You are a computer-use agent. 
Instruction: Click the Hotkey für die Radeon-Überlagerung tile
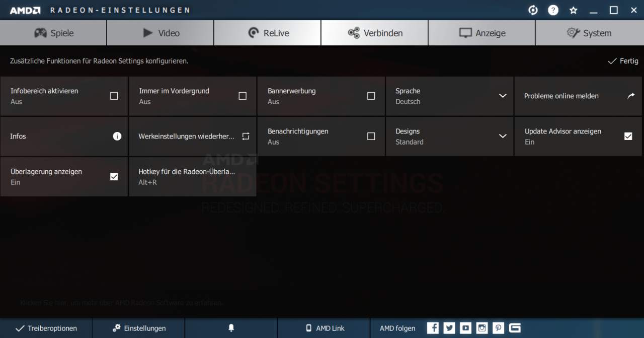(192, 176)
